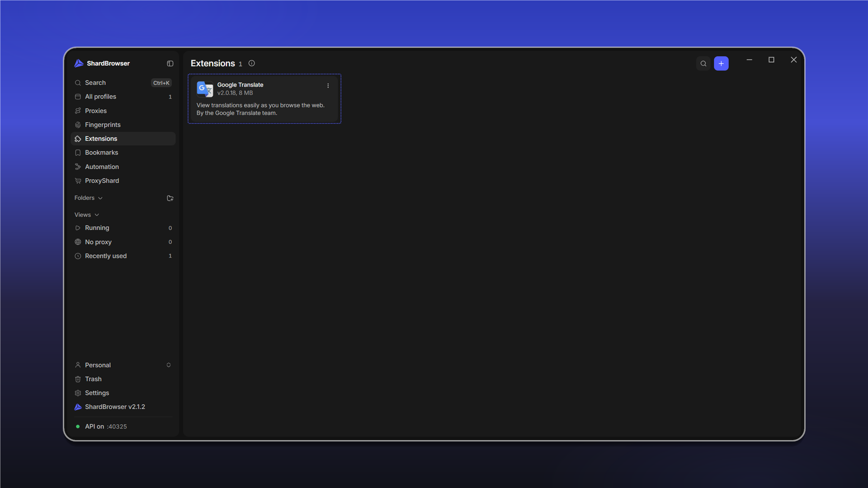Viewport: 868px width, 488px height.
Task: Open All profiles
Action: point(123,97)
